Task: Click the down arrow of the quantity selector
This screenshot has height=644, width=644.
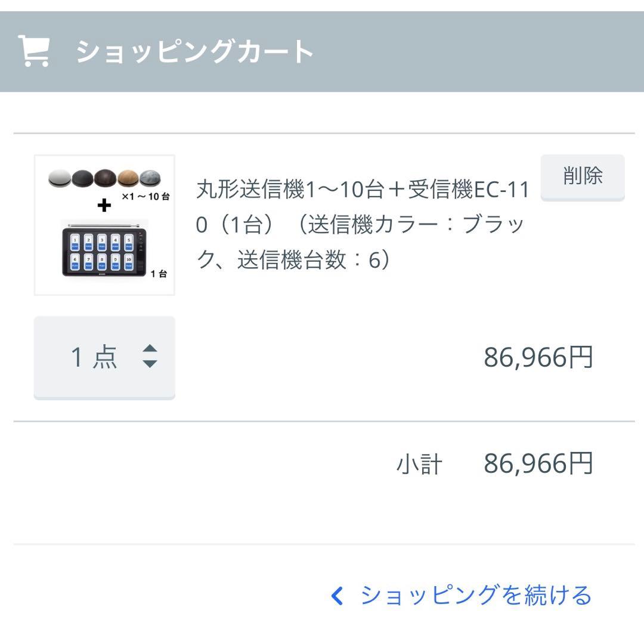Action: [150, 363]
